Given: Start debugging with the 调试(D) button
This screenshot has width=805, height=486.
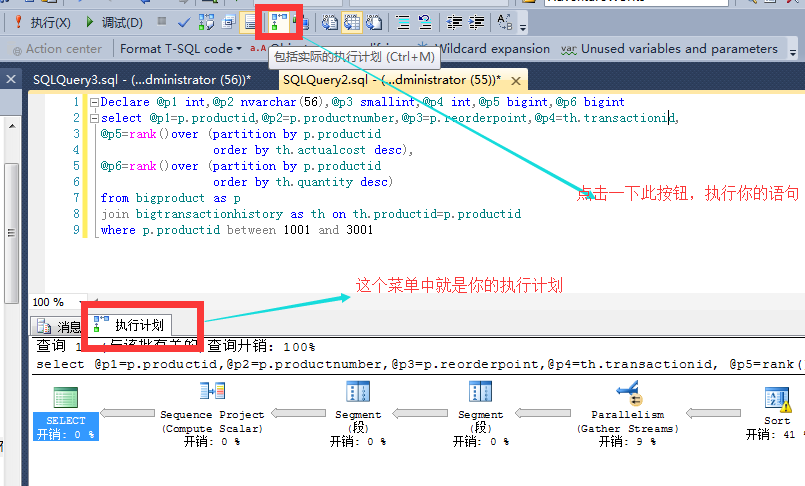Looking at the screenshot, I should point(114,22).
